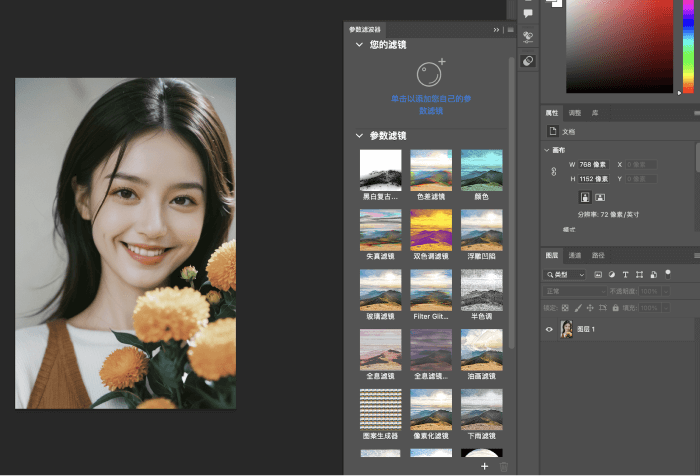This screenshot has height=476, width=700.
Task: Click the canvas height H field
Action: 593,179
